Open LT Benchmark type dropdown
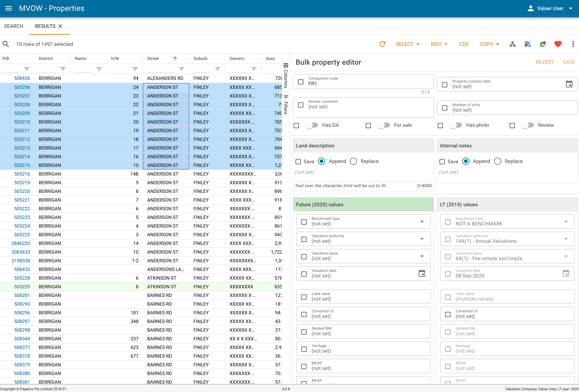579x392 pixels. point(566,221)
